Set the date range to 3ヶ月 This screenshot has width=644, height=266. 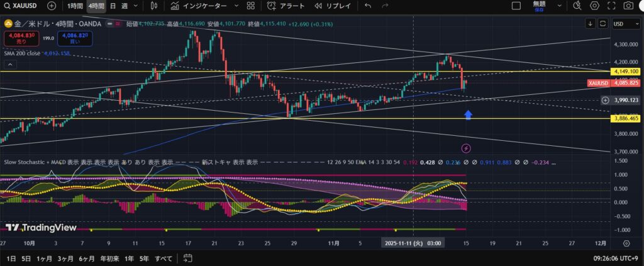(65, 258)
